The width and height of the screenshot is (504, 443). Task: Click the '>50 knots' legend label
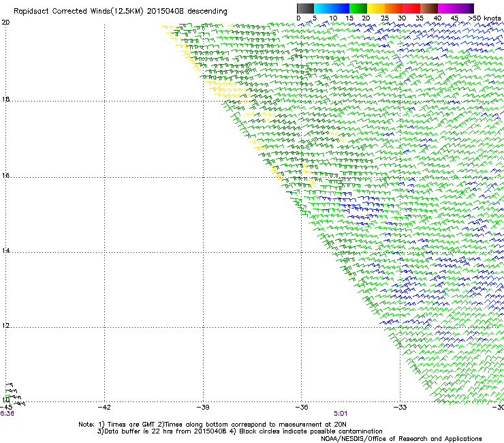pos(484,18)
